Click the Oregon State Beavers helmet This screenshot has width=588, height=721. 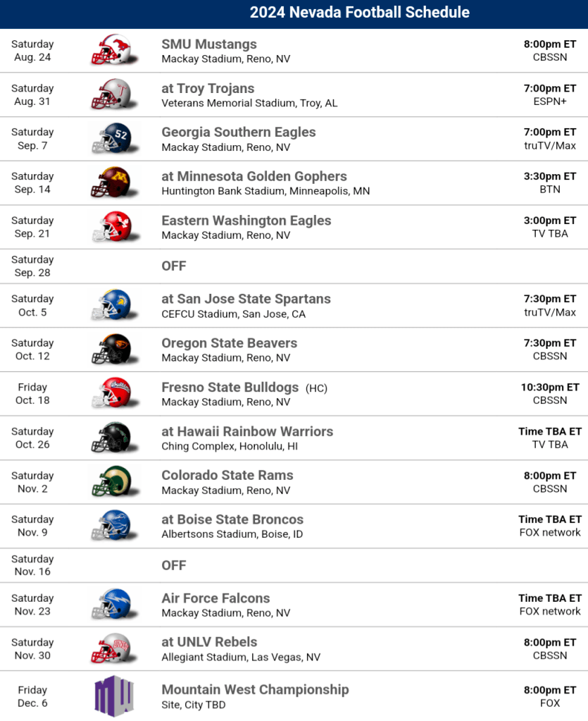[112, 350]
